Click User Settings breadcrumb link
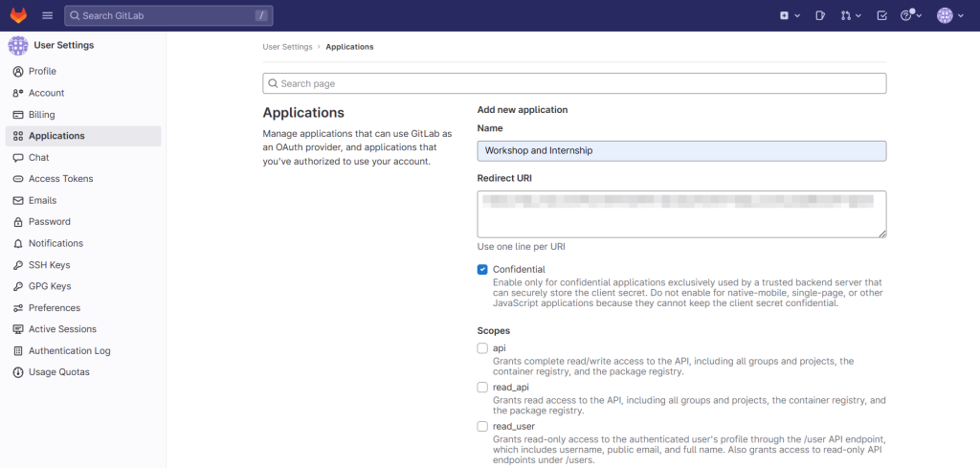The width and height of the screenshot is (980, 468). click(287, 47)
